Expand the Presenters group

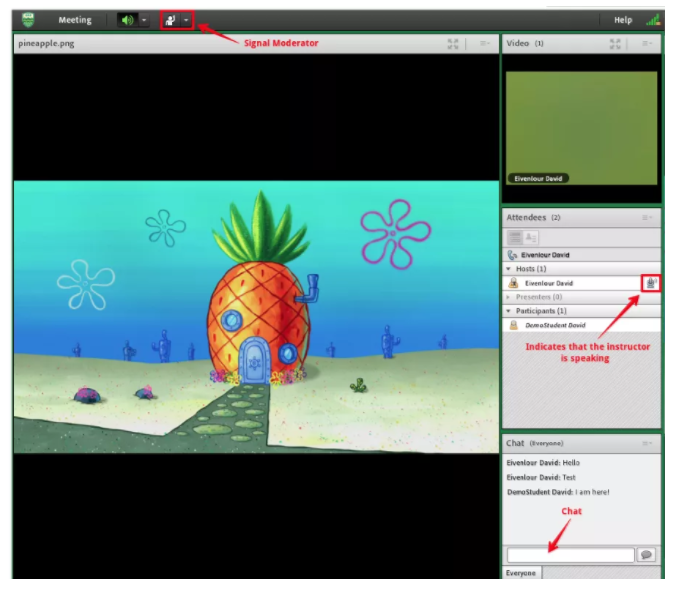pyautogui.click(x=508, y=297)
